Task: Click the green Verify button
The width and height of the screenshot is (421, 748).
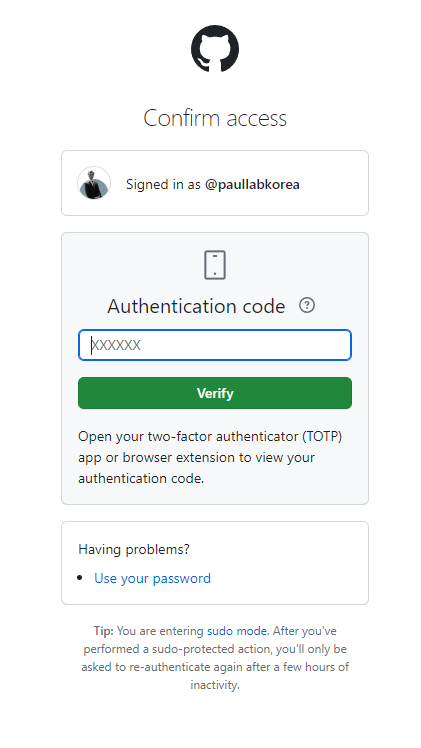Action: (x=215, y=393)
